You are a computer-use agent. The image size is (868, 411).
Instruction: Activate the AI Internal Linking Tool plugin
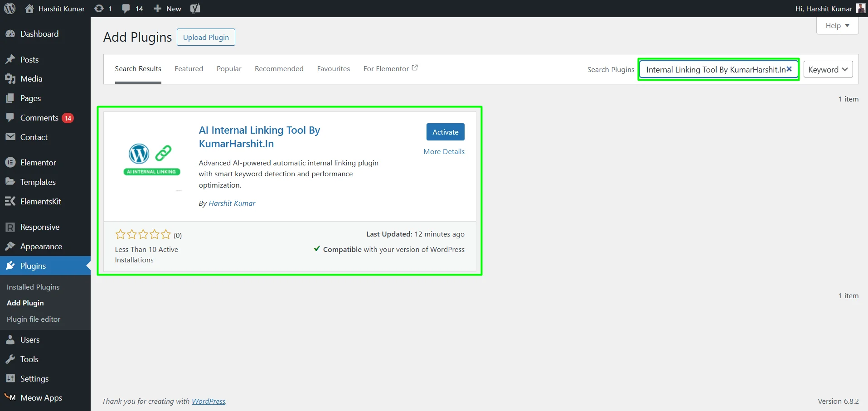click(445, 132)
